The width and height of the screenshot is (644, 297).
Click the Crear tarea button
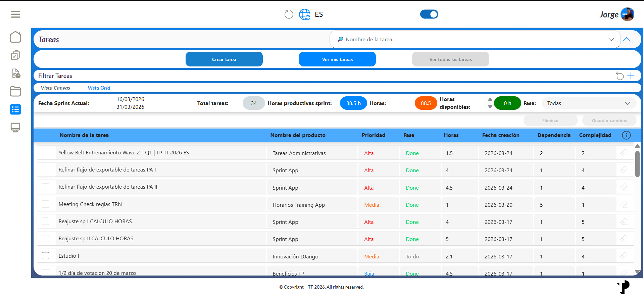[224, 59]
